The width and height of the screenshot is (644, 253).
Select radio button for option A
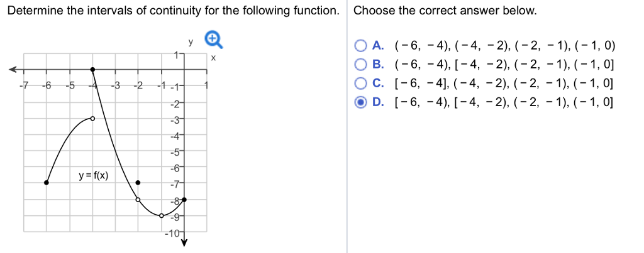[x=360, y=45]
